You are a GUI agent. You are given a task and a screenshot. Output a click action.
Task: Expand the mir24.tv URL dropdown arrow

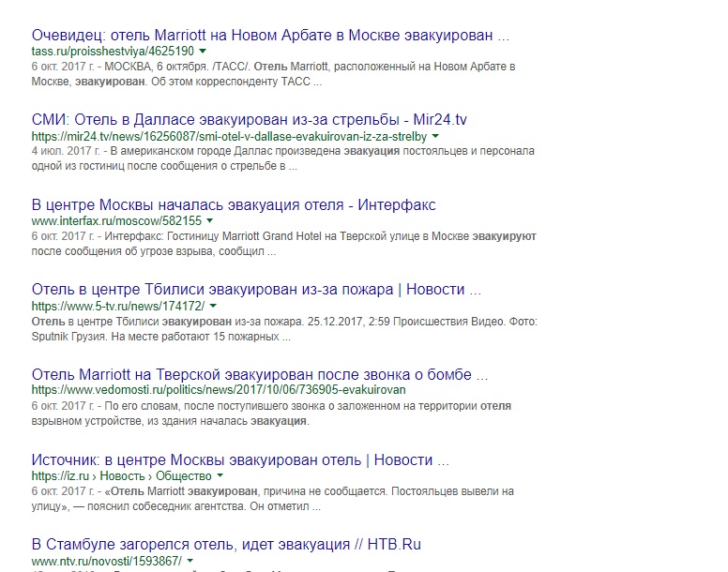pos(435,136)
